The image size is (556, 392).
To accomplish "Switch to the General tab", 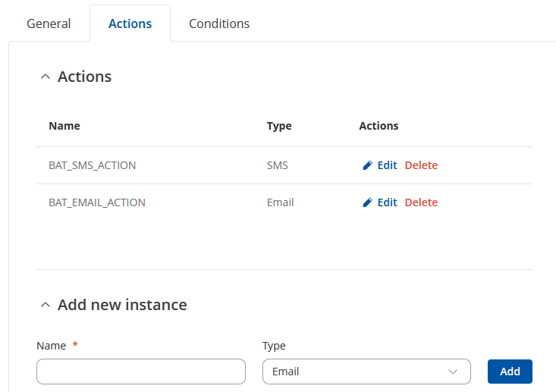I will point(49,24).
